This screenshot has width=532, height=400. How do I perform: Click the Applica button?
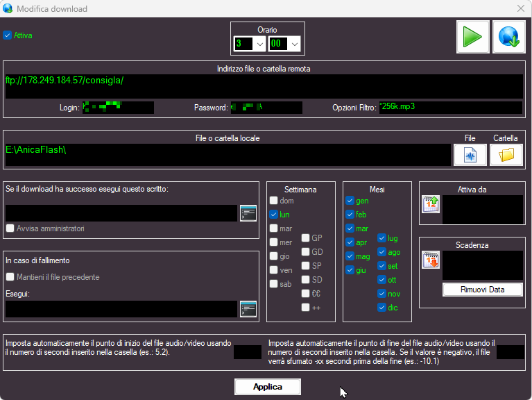pyautogui.click(x=267, y=387)
